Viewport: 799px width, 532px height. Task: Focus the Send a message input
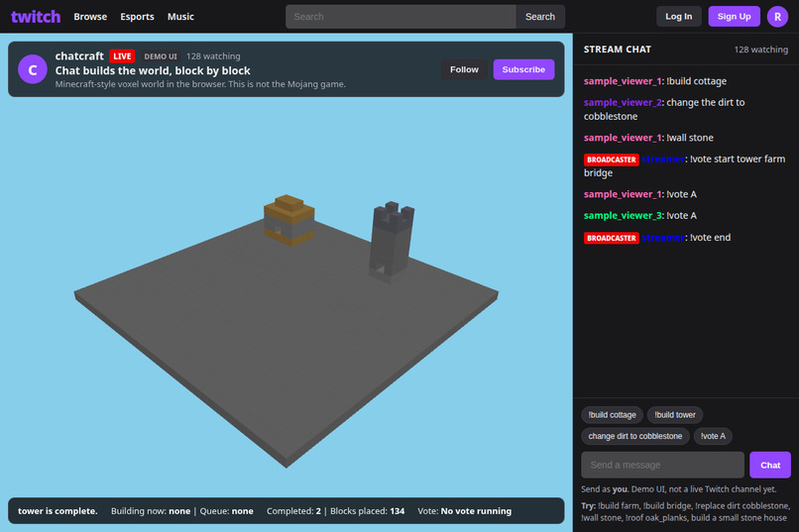tap(662, 465)
